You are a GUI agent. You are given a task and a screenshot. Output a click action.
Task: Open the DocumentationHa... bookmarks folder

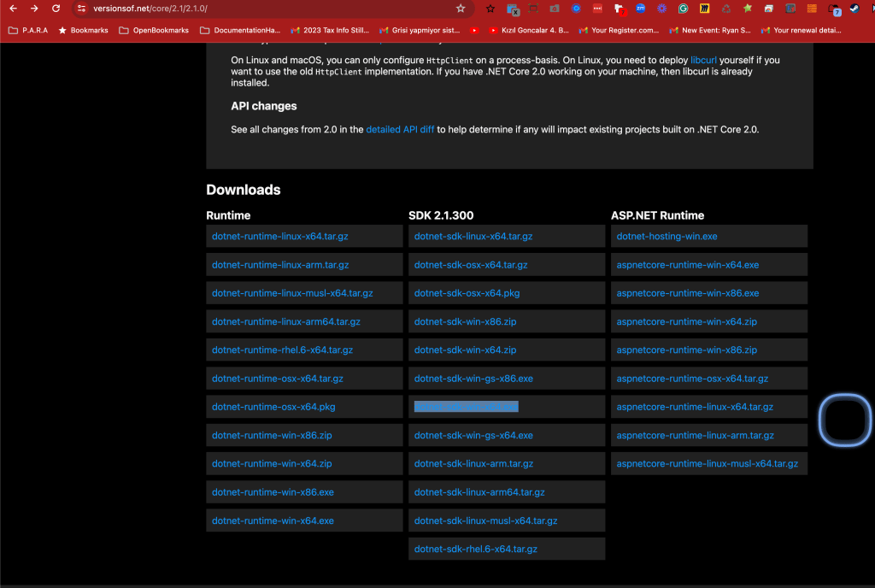click(x=240, y=30)
